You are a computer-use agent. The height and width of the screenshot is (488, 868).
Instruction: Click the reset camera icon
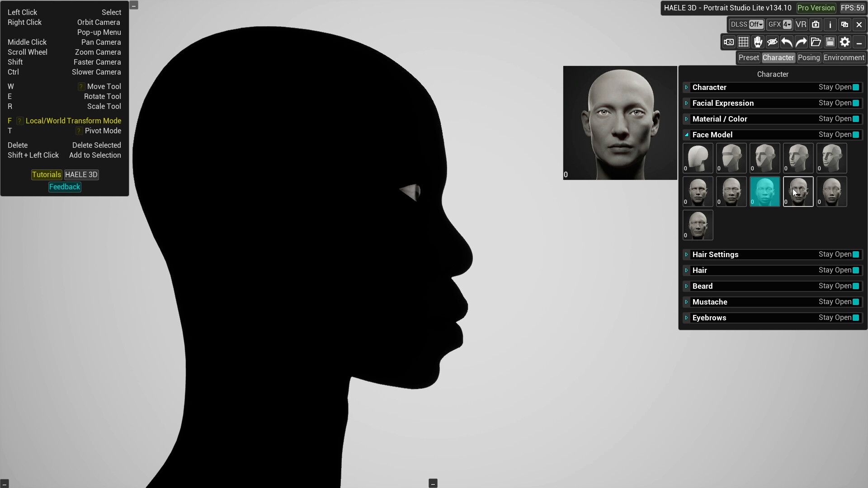click(x=729, y=42)
